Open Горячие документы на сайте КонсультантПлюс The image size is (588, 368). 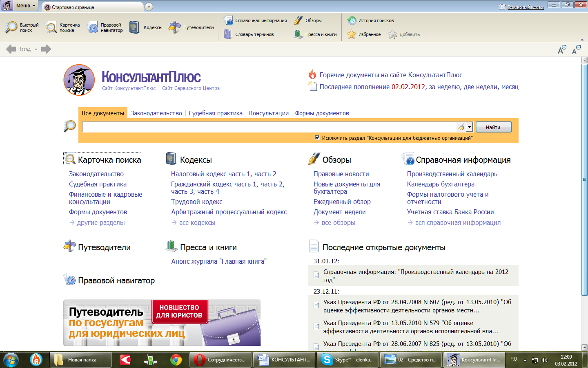[x=391, y=75]
